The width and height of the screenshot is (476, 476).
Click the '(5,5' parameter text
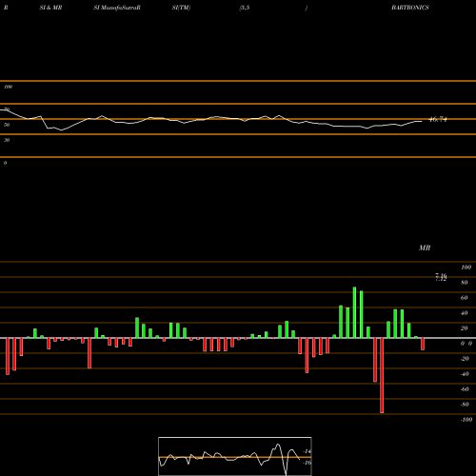[245, 8]
